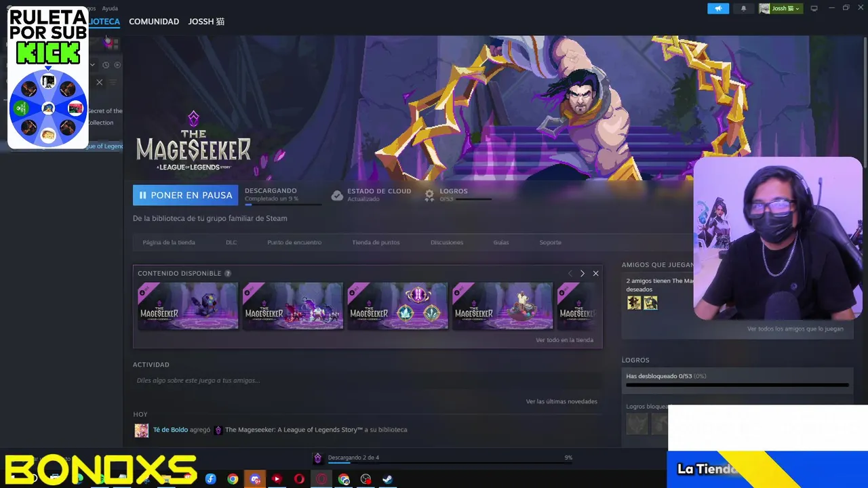Open YouTube app in the taskbar
The width and height of the screenshot is (868, 488).
pos(277,479)
